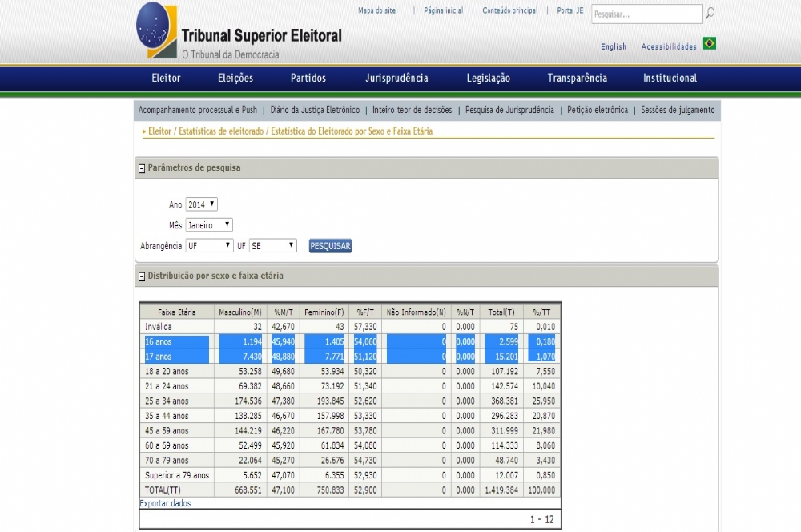Collapse the Parâmetros de pesquisa panel
This screenshot has height=532, width=801.
pyautogui.click(x=142, y=168)
